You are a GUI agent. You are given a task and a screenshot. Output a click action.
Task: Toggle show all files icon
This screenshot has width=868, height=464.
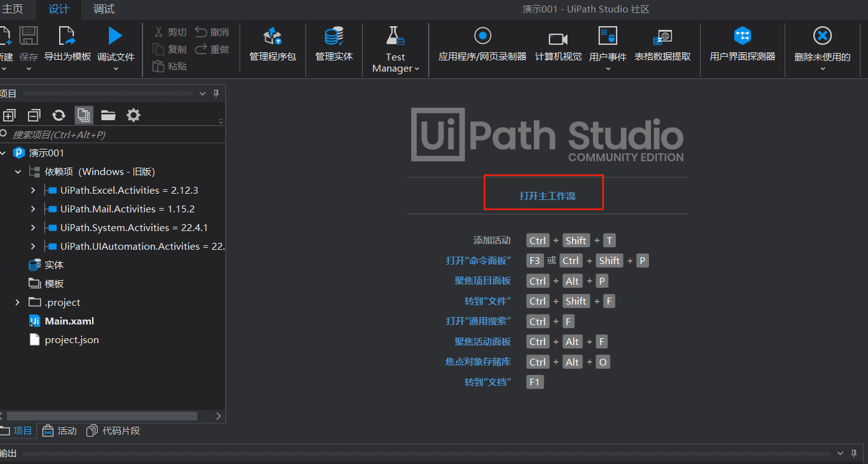tap(84, 115)
